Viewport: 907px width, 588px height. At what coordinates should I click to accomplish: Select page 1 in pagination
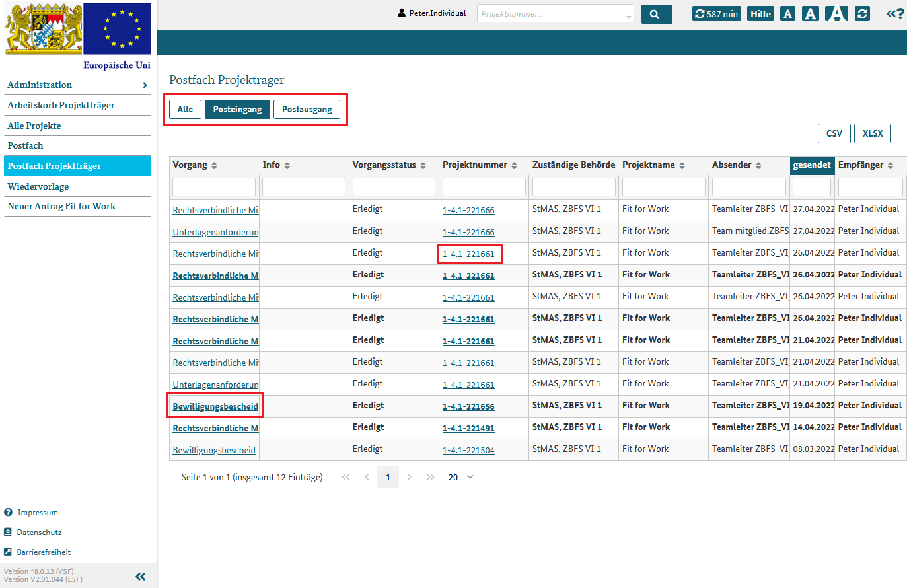388,477
